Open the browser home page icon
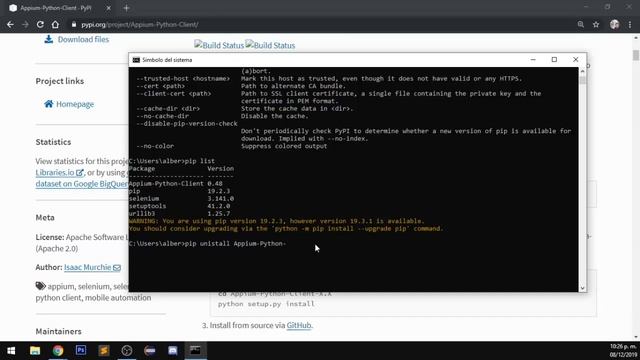 click(55, 24)
